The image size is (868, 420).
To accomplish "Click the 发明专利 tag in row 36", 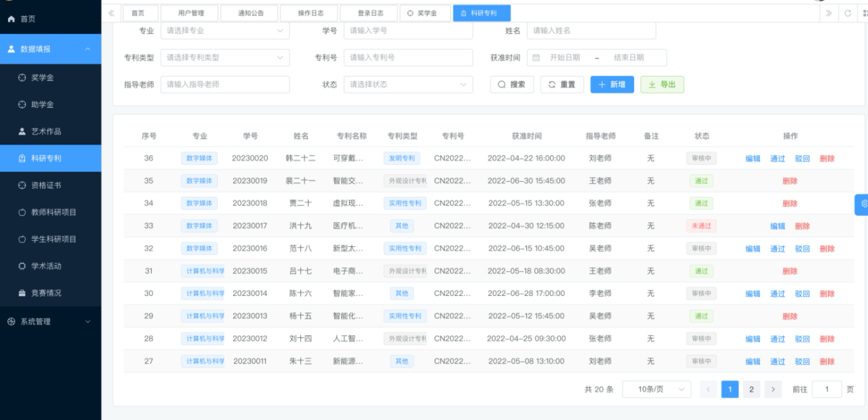I will tap(402, 158).
